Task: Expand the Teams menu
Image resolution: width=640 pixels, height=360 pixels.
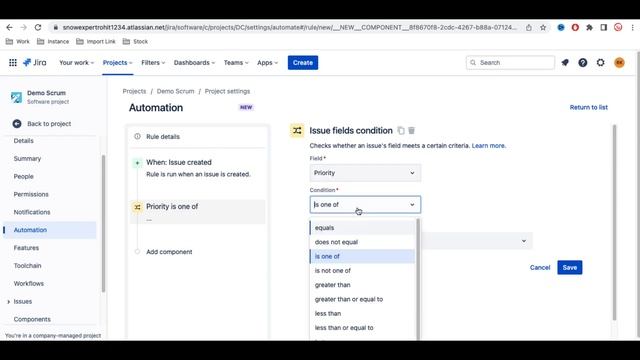Action: pyautogui.click(x=236, y=62)
